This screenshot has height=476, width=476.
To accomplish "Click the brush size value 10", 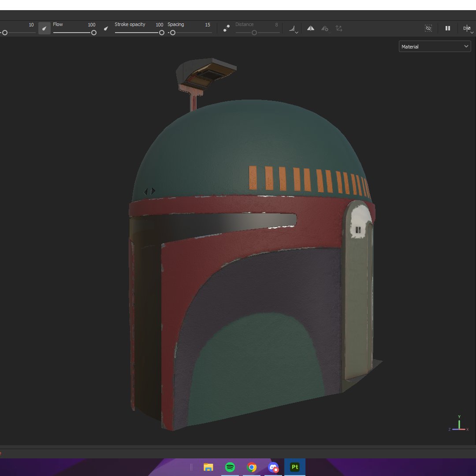I will 31,25.
